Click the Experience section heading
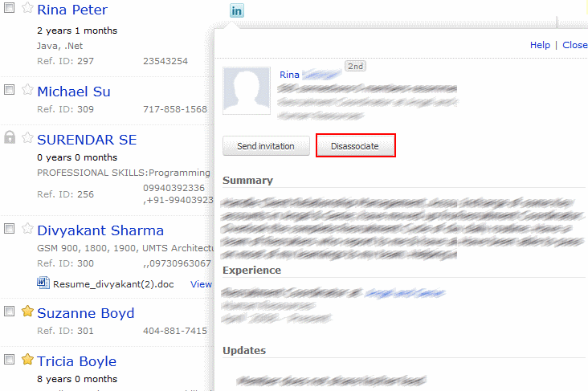588x391 pixels. point(251,271)
